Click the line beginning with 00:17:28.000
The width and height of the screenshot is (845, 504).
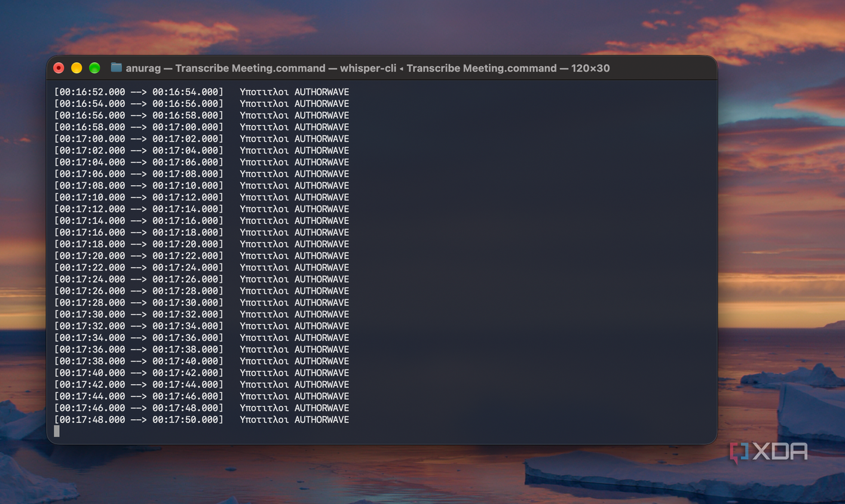pyautogui.click(x=201, y=303)
